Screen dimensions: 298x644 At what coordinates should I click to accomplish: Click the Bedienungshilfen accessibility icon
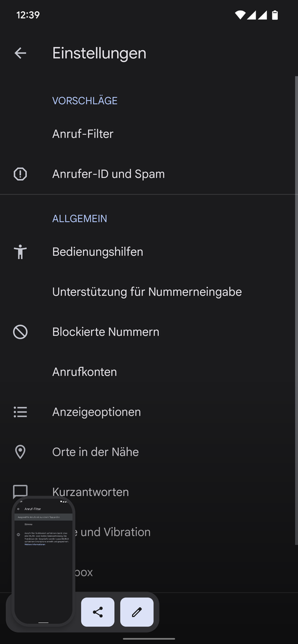click(20, 252)
